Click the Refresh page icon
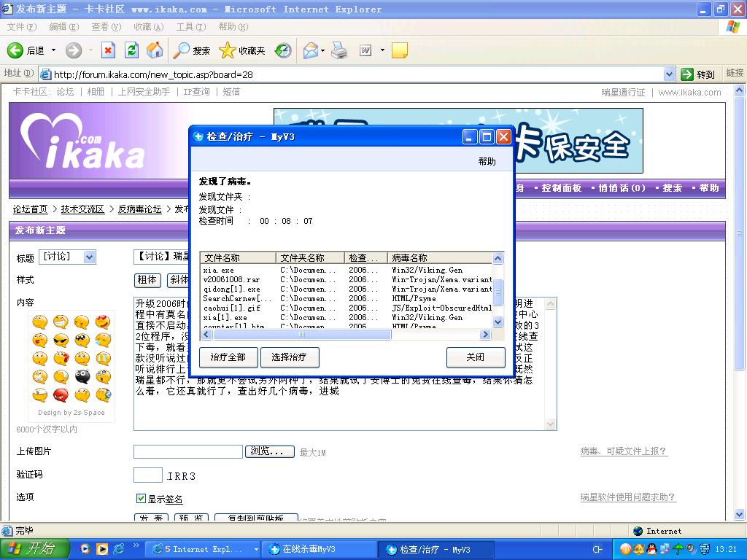Screen dimensions: 747x560 point(131,50)
